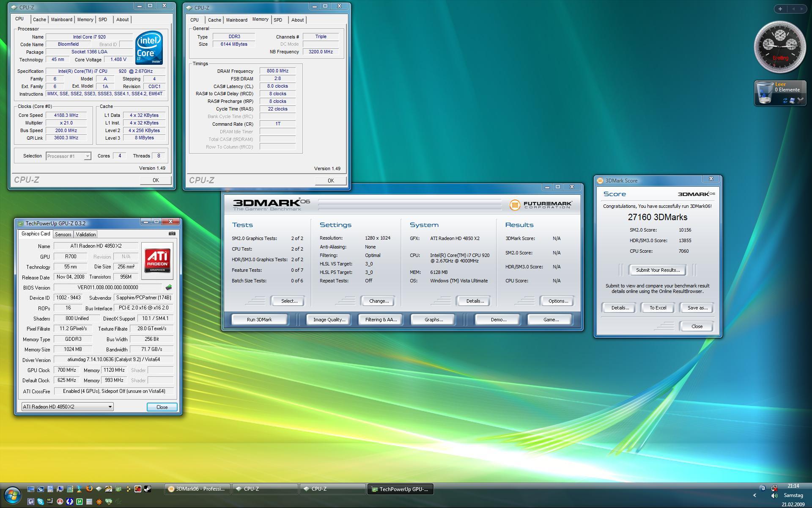
Task: Click Close in the 3DMark Score window
Action: click(x=697, y=326)
